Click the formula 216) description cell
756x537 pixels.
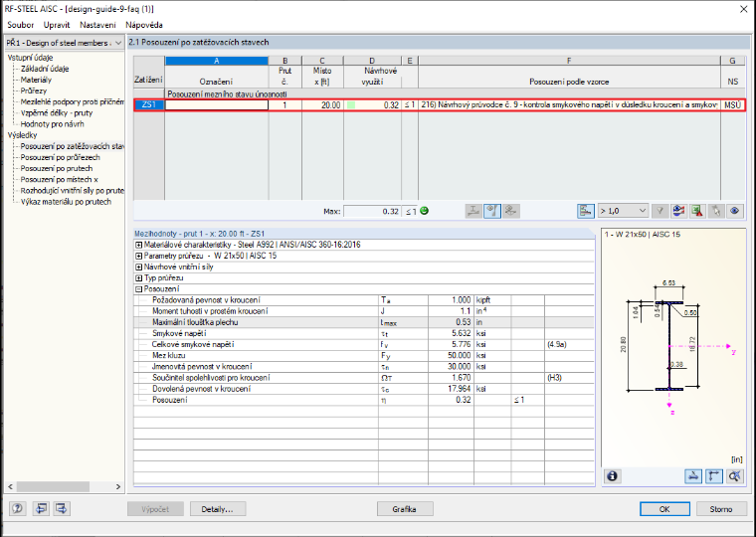click(569, 104)
